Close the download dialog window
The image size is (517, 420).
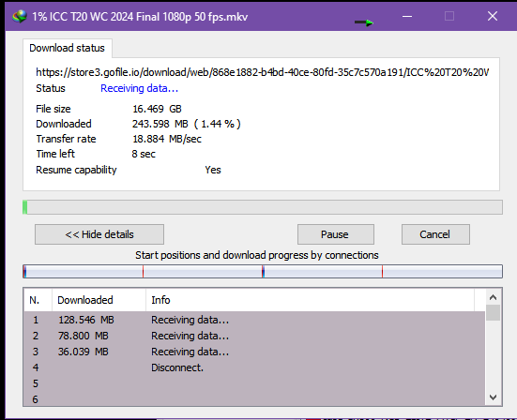[x=493, y=16]
